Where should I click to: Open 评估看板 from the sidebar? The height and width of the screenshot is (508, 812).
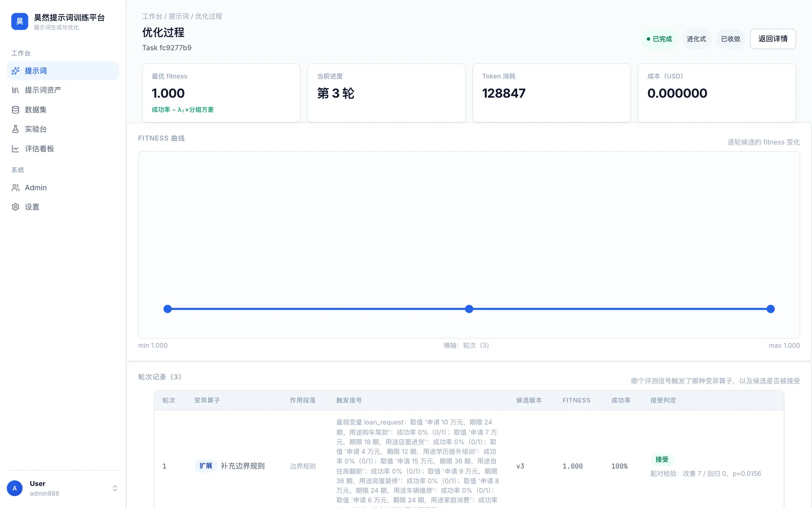click(x=63, y=149)
